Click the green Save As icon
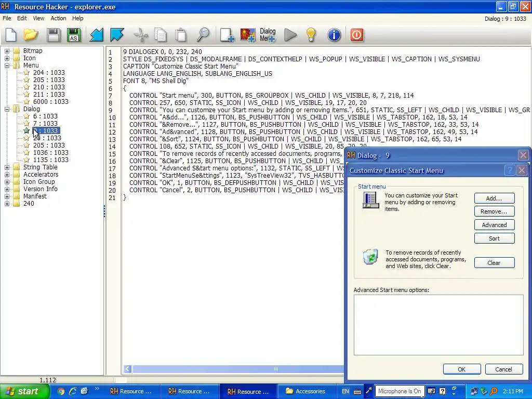The image size is (532, 399). [x=74, y=35]
